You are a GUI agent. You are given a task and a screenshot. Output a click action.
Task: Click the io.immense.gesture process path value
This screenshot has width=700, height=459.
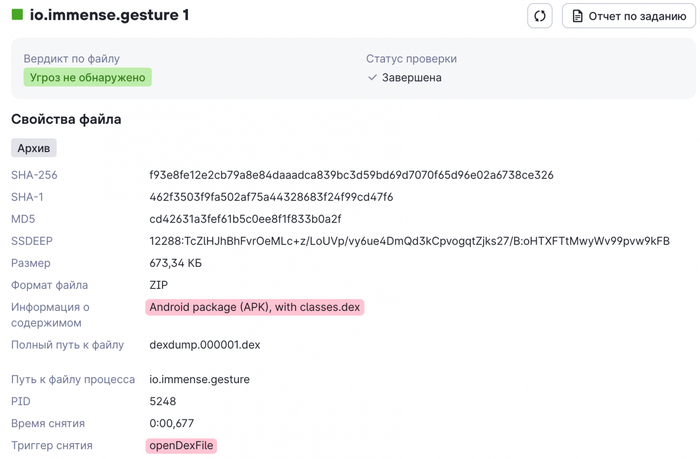pos(199,380)
